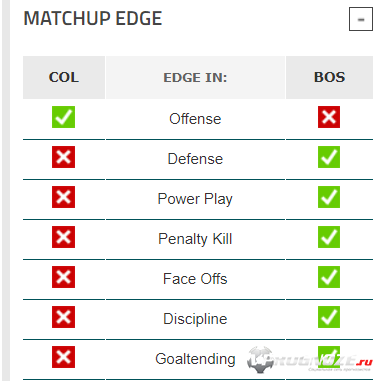Image resolution: width=383 pixels, height=381 pixels.
Task: Click COL red X for Defense
Action: click(63, 157)
